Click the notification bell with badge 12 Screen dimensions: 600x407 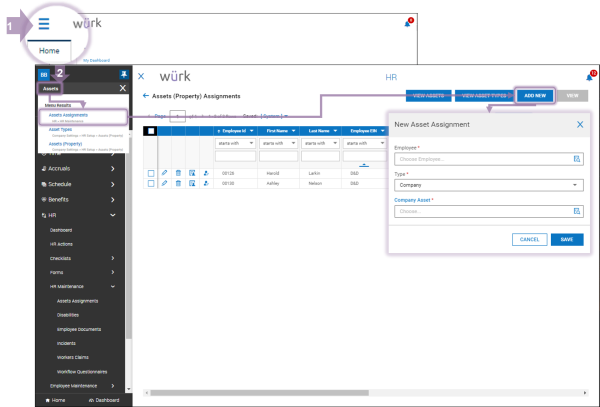[x=589, y=78]
